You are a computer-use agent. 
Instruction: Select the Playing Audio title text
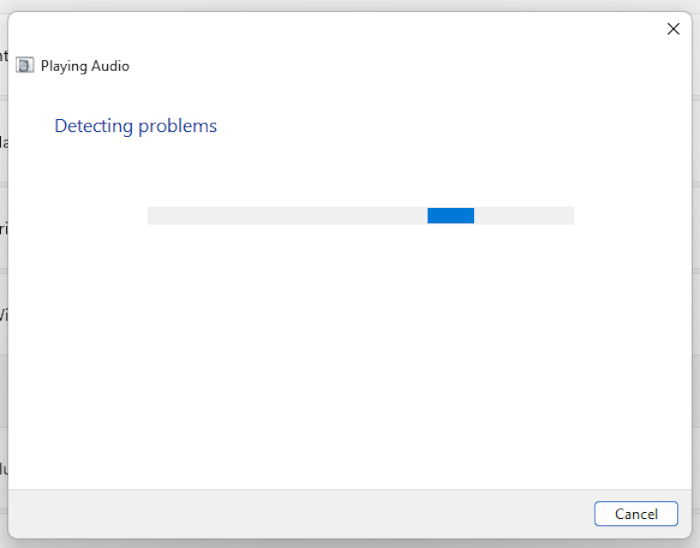85,66
